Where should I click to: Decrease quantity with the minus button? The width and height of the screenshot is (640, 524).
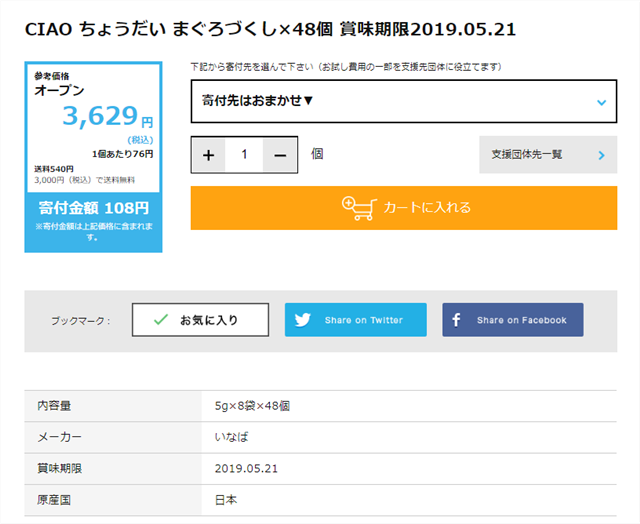pos(280,155)
